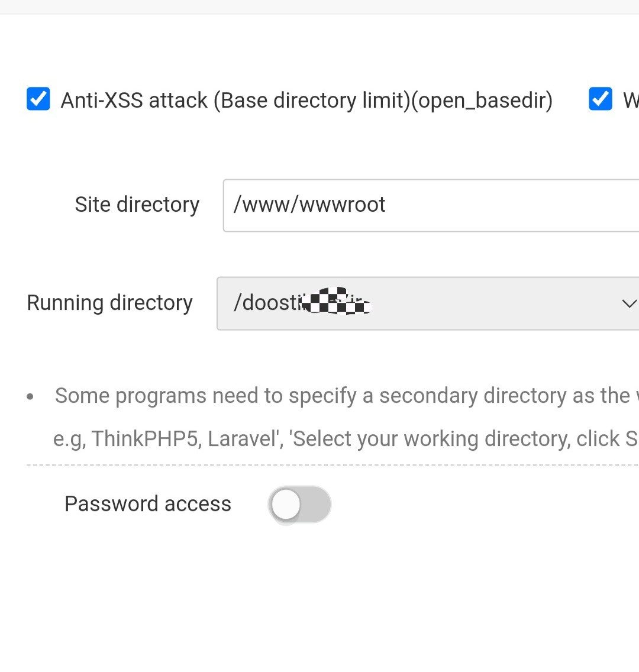Select the /doosti running directory value
This screenshot has height=672, width=639.
click(x=269, y=303)
